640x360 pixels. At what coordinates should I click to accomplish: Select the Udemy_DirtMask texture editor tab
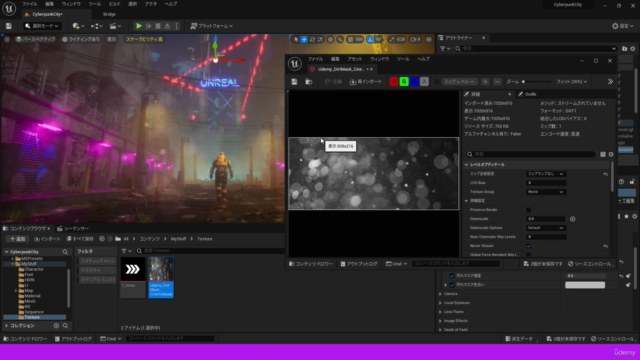tap(340, 69)
